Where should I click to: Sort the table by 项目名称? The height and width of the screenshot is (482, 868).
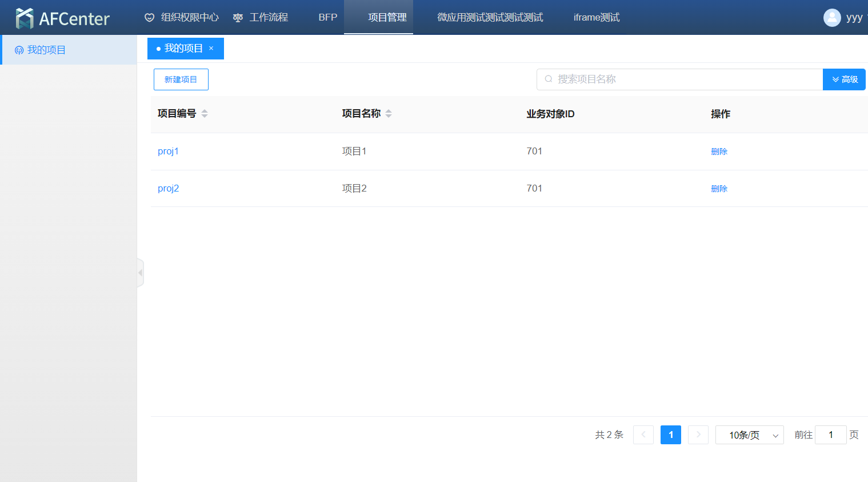pos(389,114)
